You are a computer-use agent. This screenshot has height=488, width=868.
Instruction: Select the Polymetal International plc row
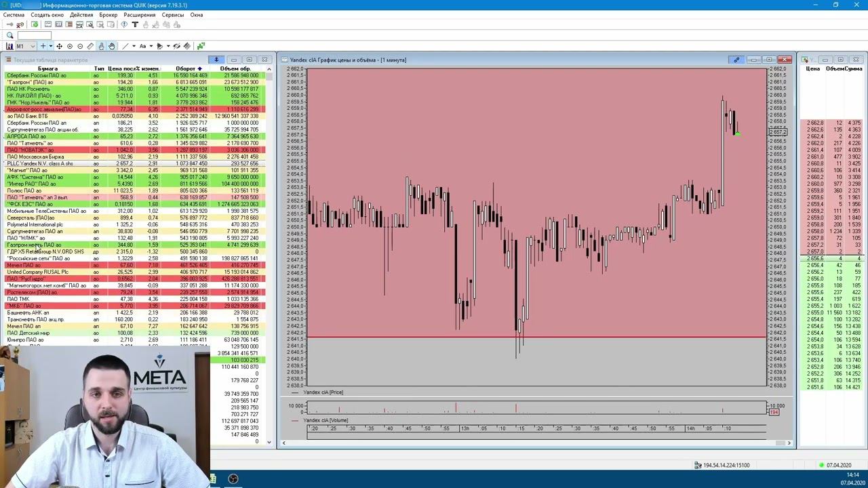coord(133,224)
